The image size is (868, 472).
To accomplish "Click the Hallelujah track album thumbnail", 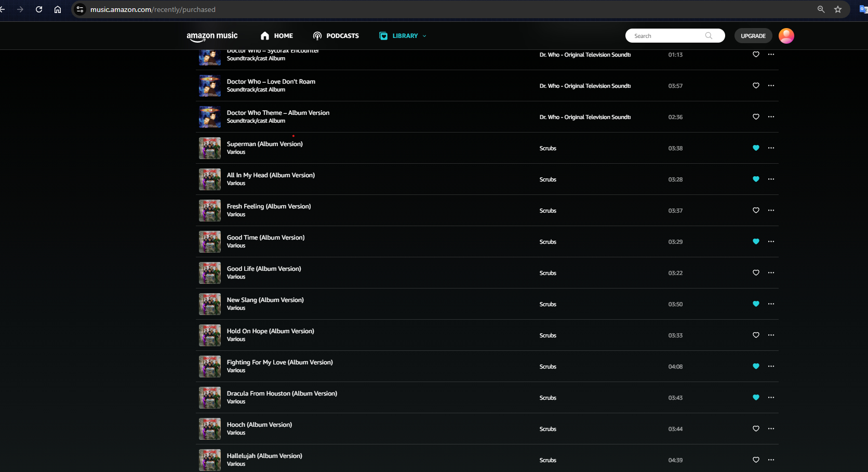I will pyautogui.click(x=210, y=460).
